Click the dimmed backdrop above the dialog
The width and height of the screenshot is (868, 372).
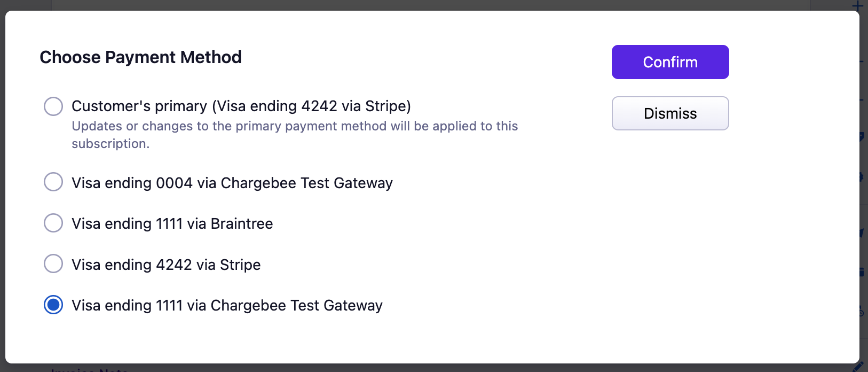click(x=427, y=5)
